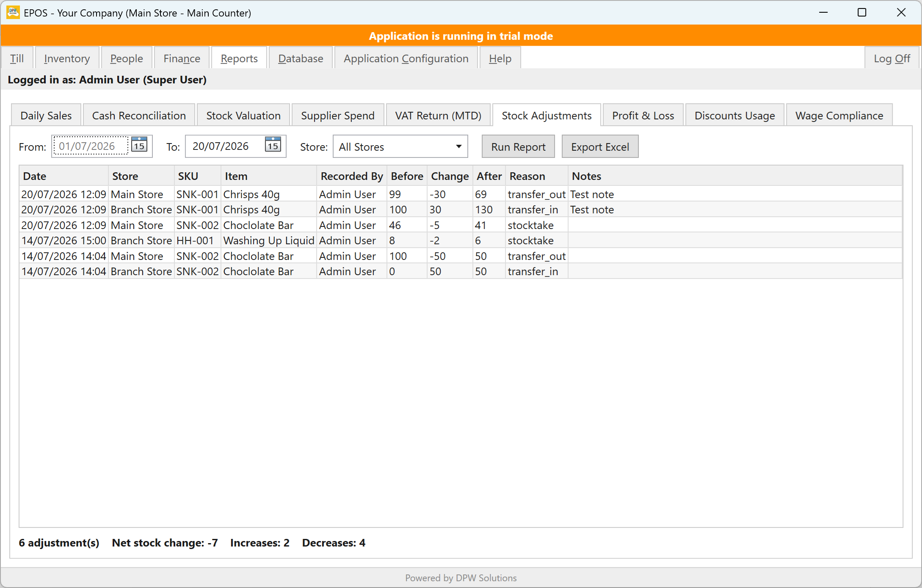Open the Profit & Loss tab

click(643, 115)
